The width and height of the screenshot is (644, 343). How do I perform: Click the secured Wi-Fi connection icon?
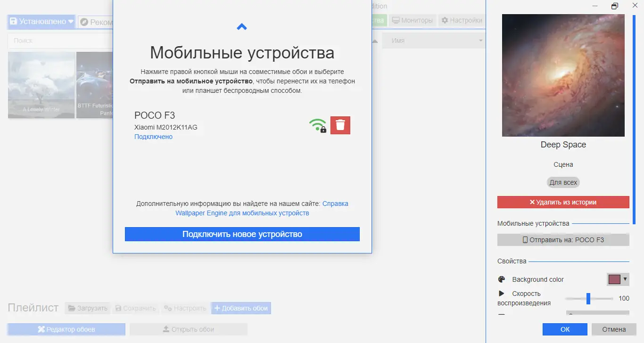point(317,124)
